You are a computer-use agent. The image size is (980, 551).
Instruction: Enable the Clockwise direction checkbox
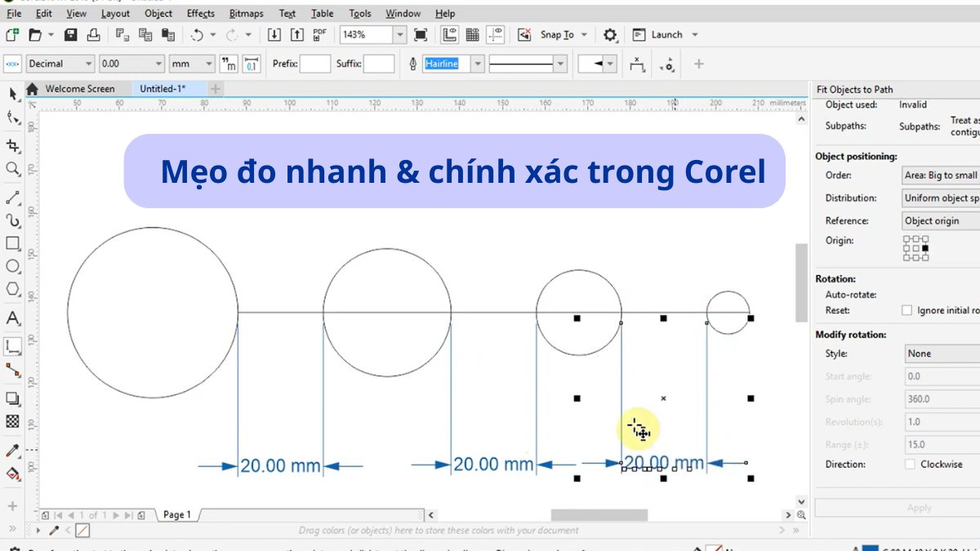[x=910, y=464]
